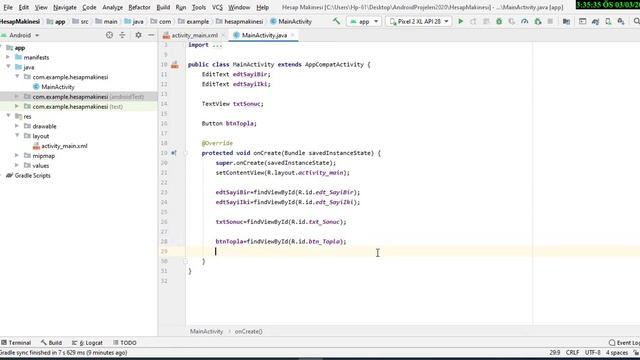Viewport: 640px width, 360px height.
Task: Collapse the layout folder
Action: pyautogui.click(x=17, y=136)
